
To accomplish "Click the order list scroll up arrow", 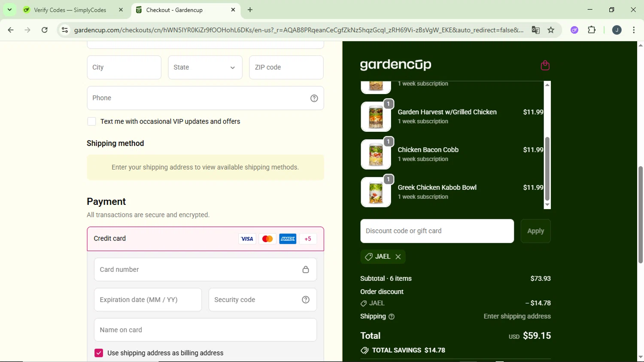I will [x=547, y=85].
